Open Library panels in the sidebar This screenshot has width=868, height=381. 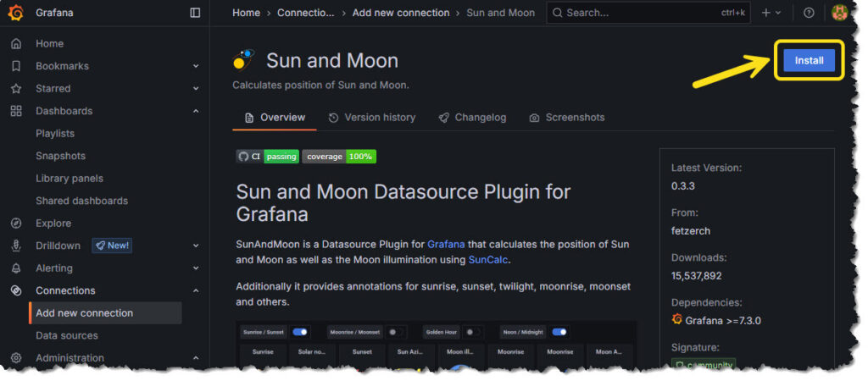pyautogui.click(x=70, y=178)
